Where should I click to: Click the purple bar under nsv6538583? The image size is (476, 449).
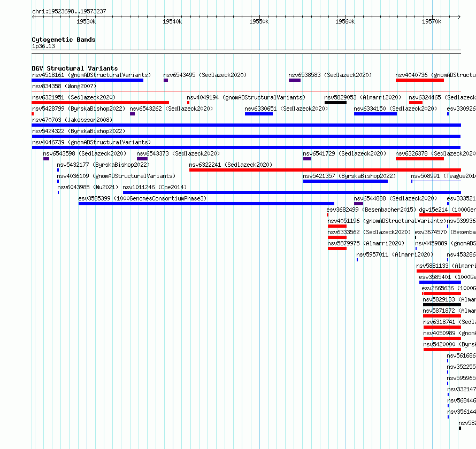coord(295,80)
